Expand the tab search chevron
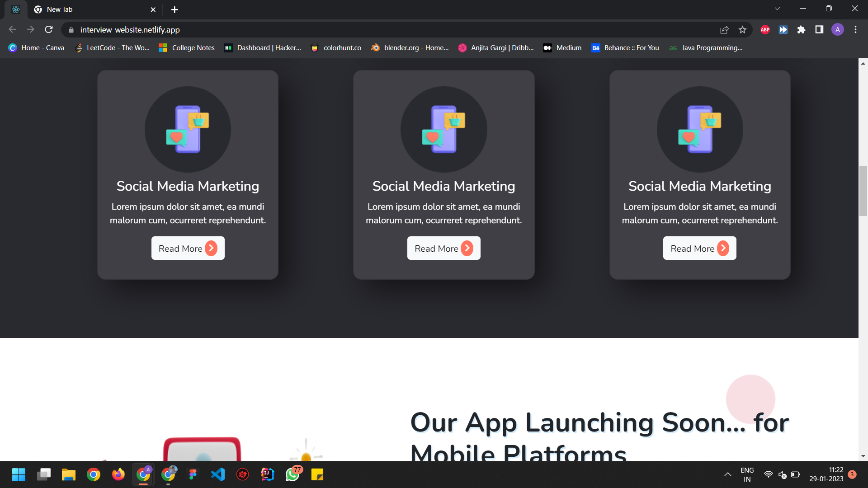The image size is (868, 488). click(x=777, y=9)
